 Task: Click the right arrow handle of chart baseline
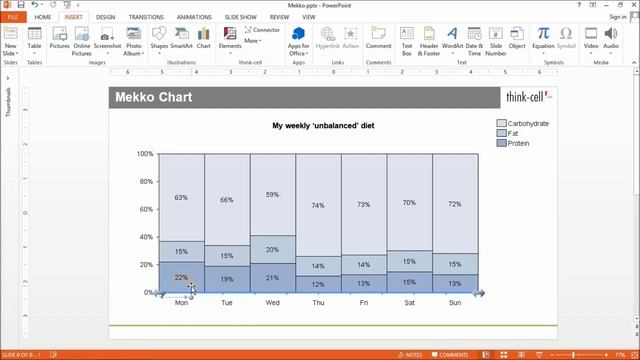pyautogui.click(x=480, y=293)
